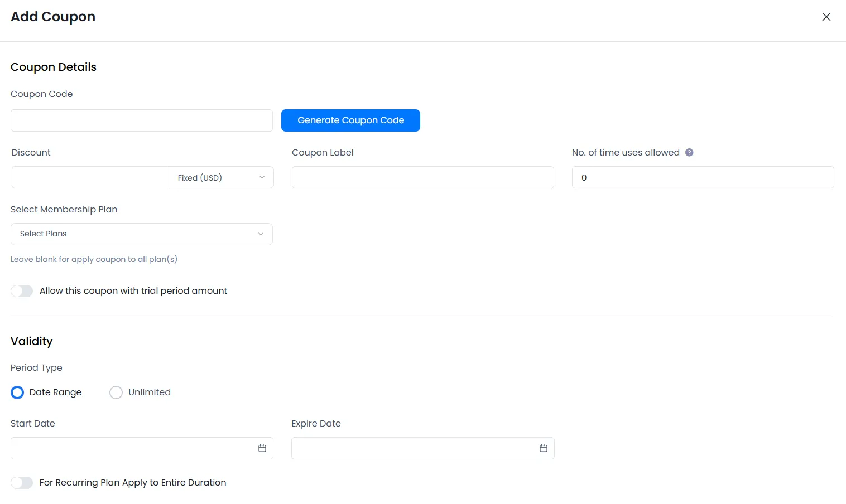Click the help icon beside uses allowed
The width and height of the screenshot is (846, 504).
(689, 153)
